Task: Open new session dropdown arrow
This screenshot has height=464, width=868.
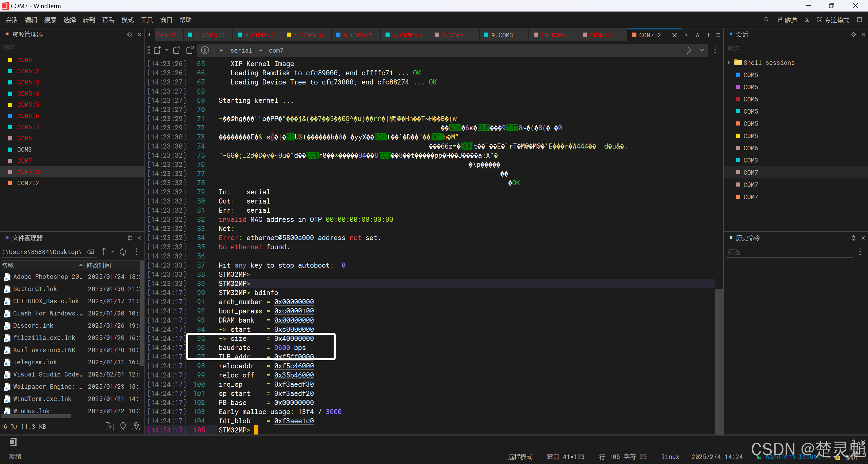Action: coord(167,50)
